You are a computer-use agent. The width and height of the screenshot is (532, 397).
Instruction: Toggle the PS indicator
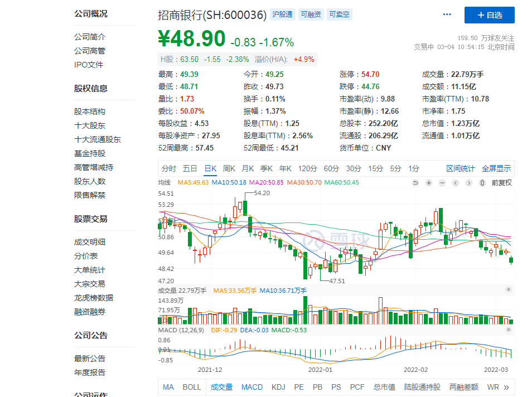pos(336,387)
